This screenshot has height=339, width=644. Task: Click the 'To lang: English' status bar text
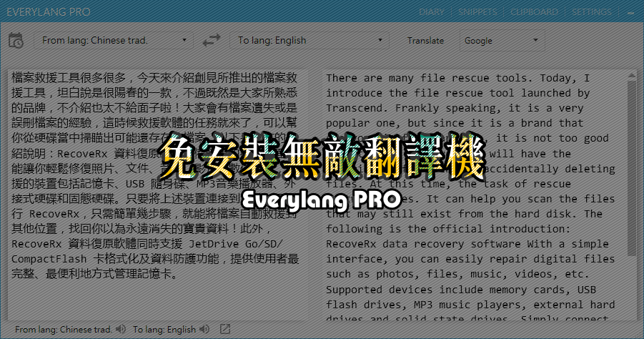(x=164, y=330)
